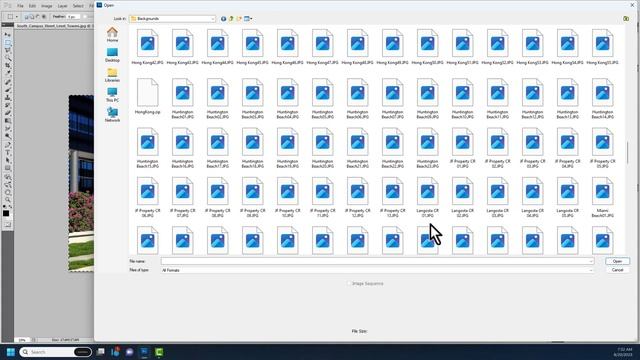Select the Eyedropper tool
640x360 pixels.
coord(7,73)
